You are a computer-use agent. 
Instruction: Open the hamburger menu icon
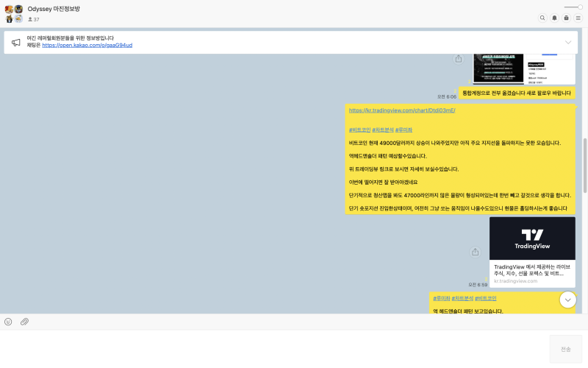click(x=578, y=18)
